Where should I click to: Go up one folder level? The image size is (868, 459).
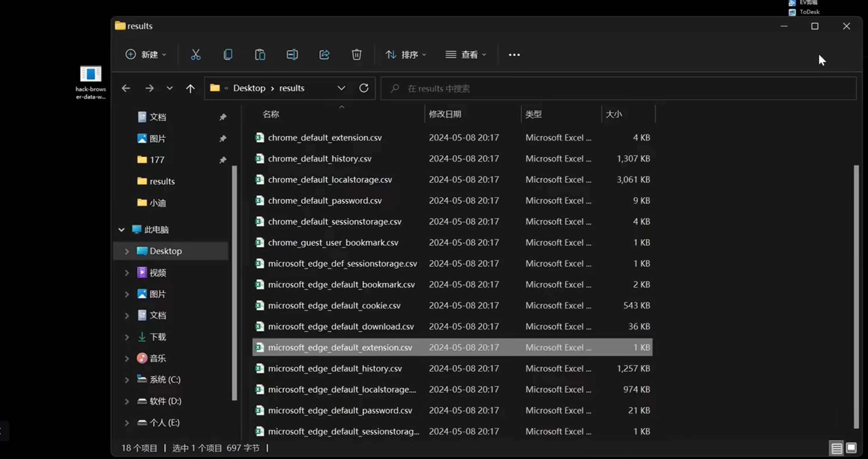click(190, 88)
